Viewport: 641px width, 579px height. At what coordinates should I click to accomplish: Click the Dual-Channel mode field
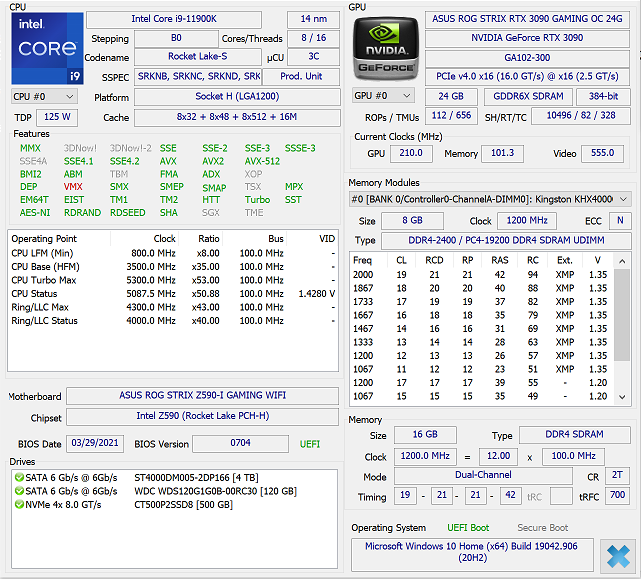pos(483,476)
